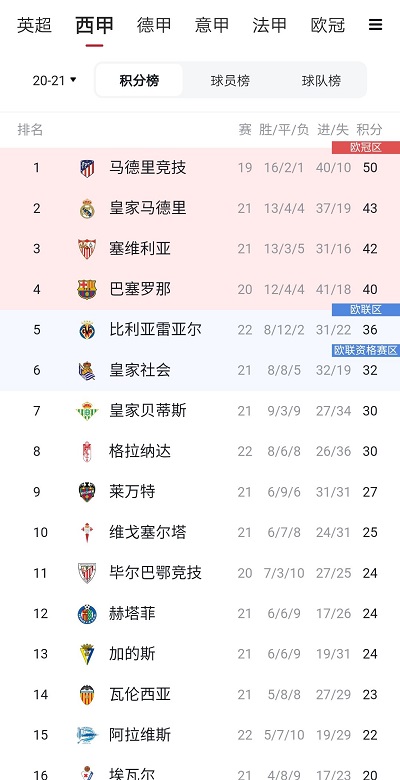Screen dimensions: 400x780
Task: Select the 积分榜 standings segment
Action: pyautogui.click(x=139, y=80)
